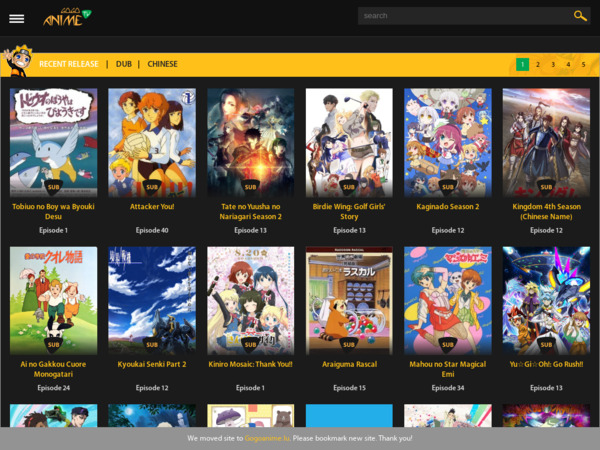Viewport: 600px width, 450px height.
Task: Open Kiniro Mosaic: Thank You!! poster
Action: pyautogui.click(x=251, y=300)
